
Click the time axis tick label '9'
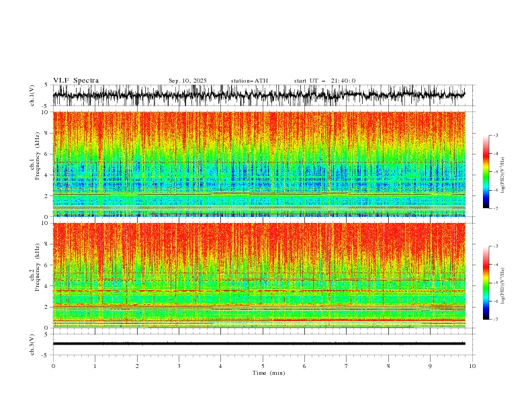pos(430,366)
